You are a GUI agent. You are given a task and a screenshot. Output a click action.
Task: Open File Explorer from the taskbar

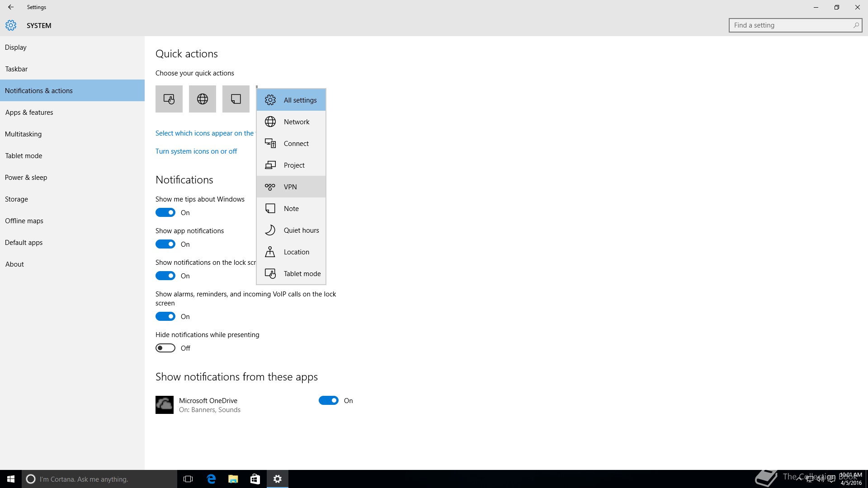(233, 479)
